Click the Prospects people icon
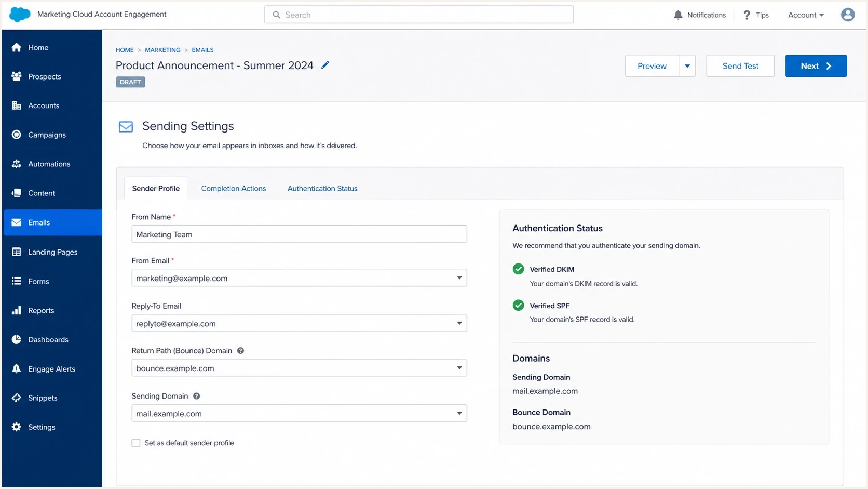This screenshot has height=489, width=868. click(17, 76)
